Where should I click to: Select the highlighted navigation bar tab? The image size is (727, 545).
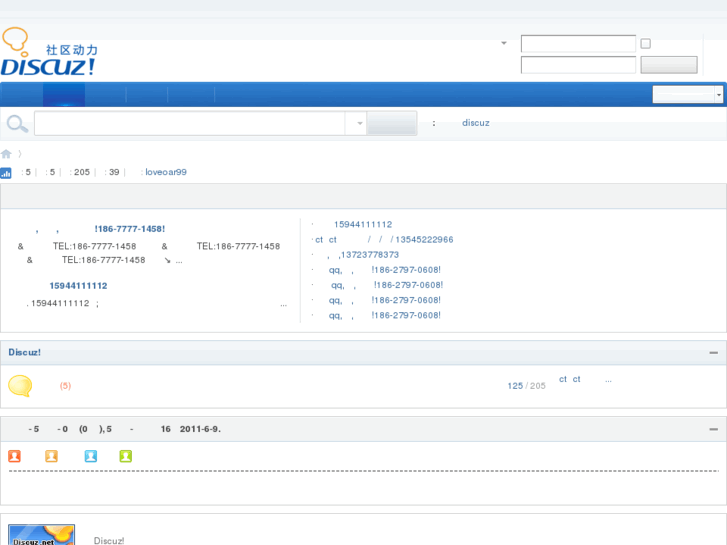[64, 95]
